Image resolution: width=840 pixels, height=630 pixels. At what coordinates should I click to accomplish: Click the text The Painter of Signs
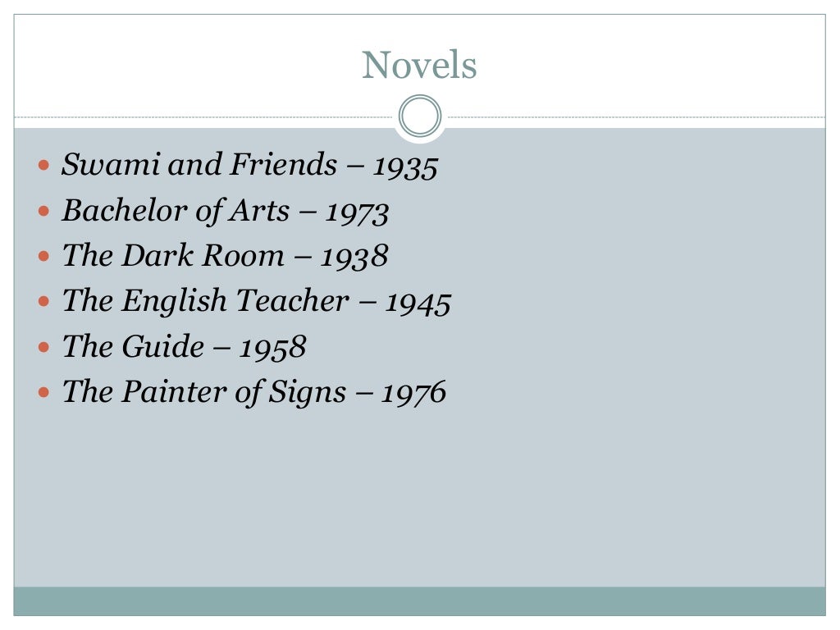point(204,392)
